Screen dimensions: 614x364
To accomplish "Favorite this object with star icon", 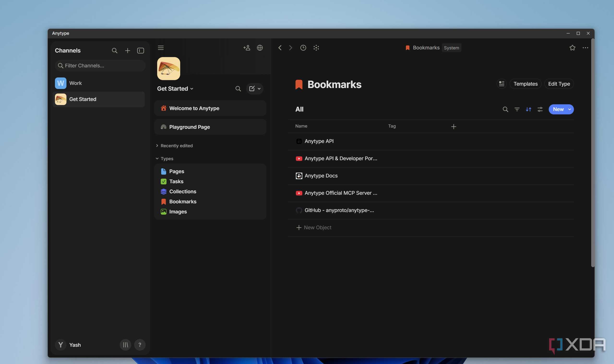I will coord(572,47).
